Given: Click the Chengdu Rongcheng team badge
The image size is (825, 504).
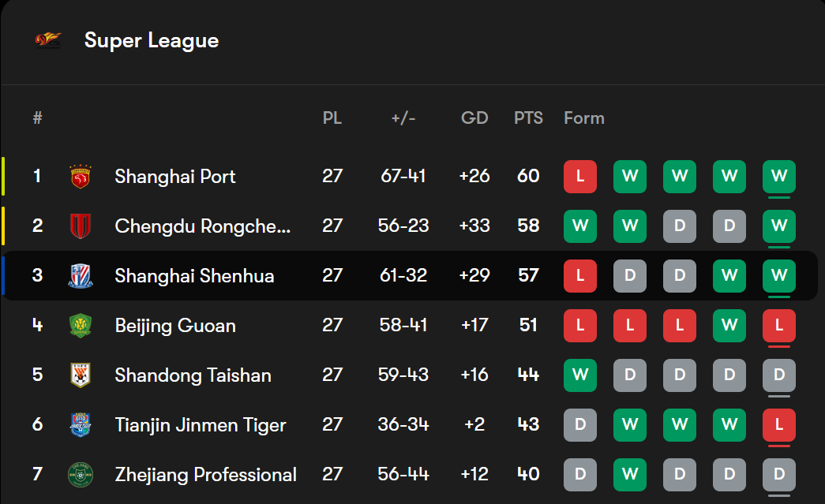Looking at the screenshot, I should [x=81, y=226].
